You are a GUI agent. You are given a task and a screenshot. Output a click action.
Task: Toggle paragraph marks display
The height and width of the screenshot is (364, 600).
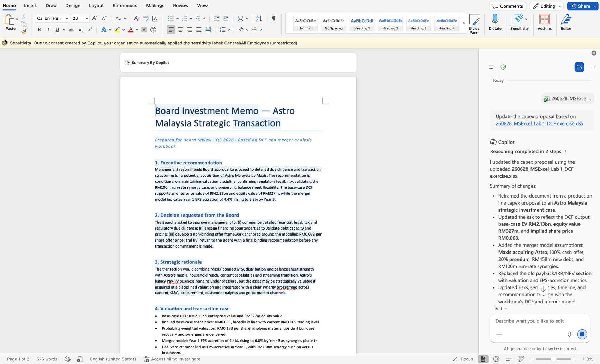coord(274,18)
